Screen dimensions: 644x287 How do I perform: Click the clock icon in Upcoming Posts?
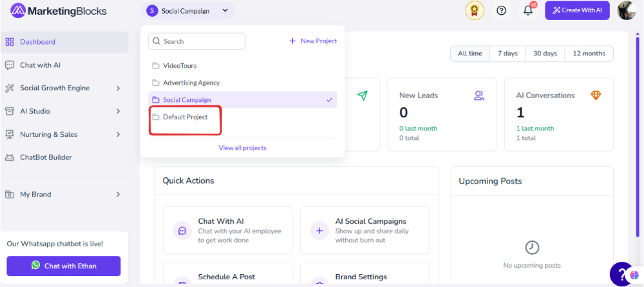pos(532,248)
